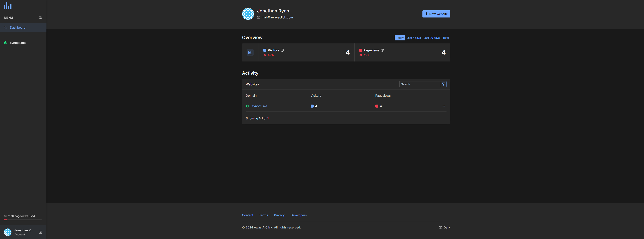644x239 pixels.
Task: Open Dashboard in the sidebar menu
Action: tap(17, 27)
